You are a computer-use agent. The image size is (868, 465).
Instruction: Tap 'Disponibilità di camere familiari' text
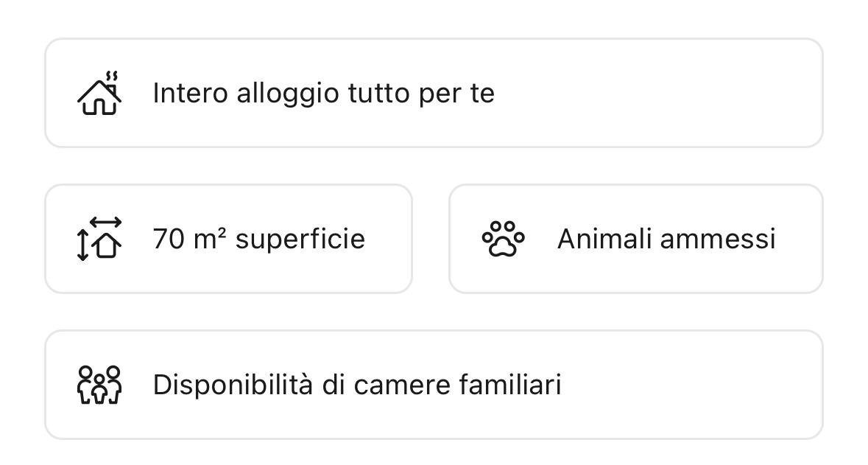click(x=357, y=385)
